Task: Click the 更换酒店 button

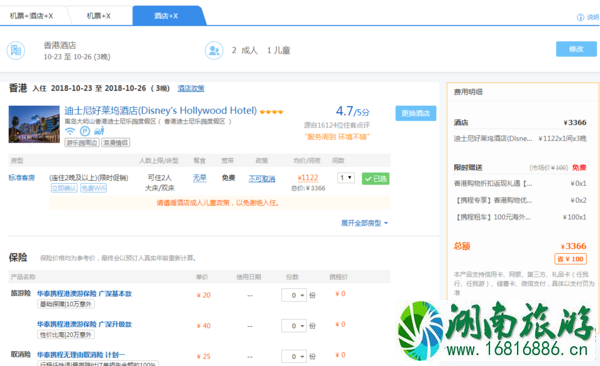Action: coord(416,113)
